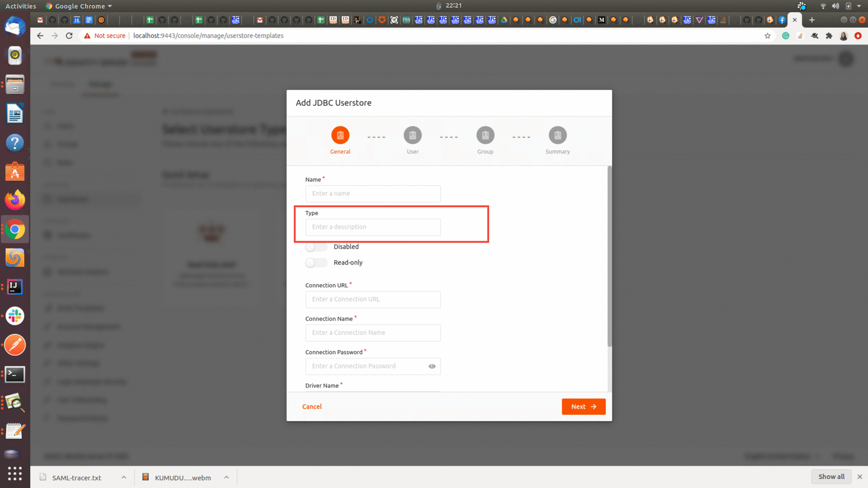Close the current browser tab
868x488 pixels.
click(795, 20)
